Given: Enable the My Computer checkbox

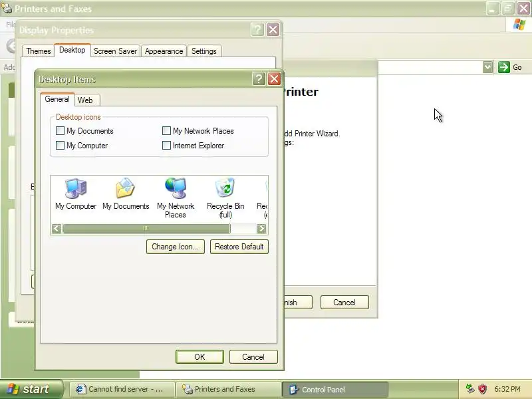Looking at the screenshot, I should point(60,145).
